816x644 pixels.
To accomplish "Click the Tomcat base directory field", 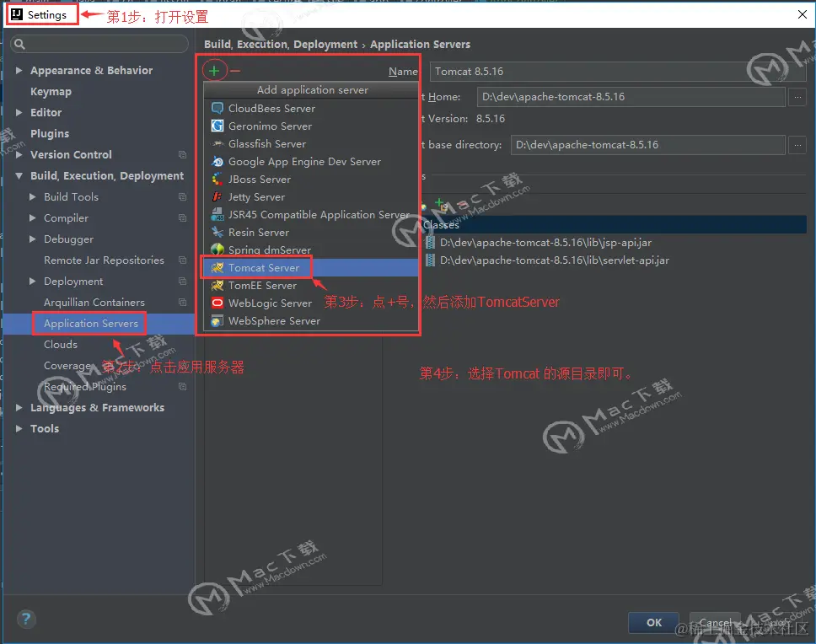I will (x=648, y=145).
